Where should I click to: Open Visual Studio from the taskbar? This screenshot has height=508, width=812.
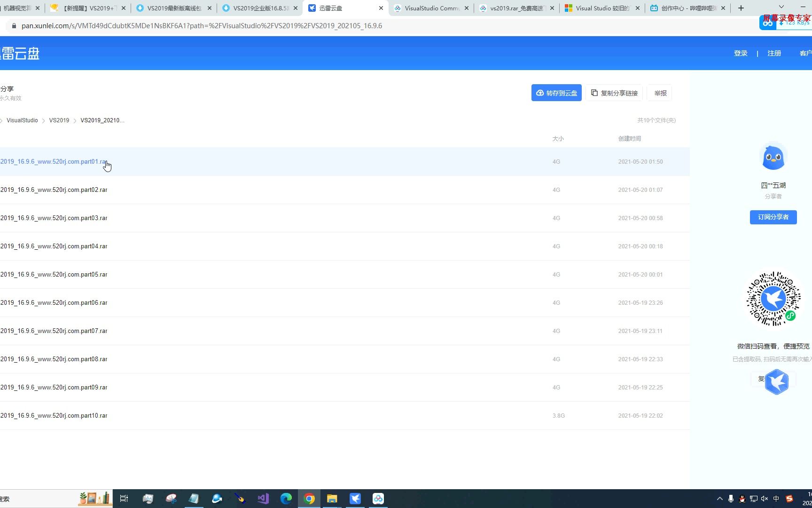[263, 499]
